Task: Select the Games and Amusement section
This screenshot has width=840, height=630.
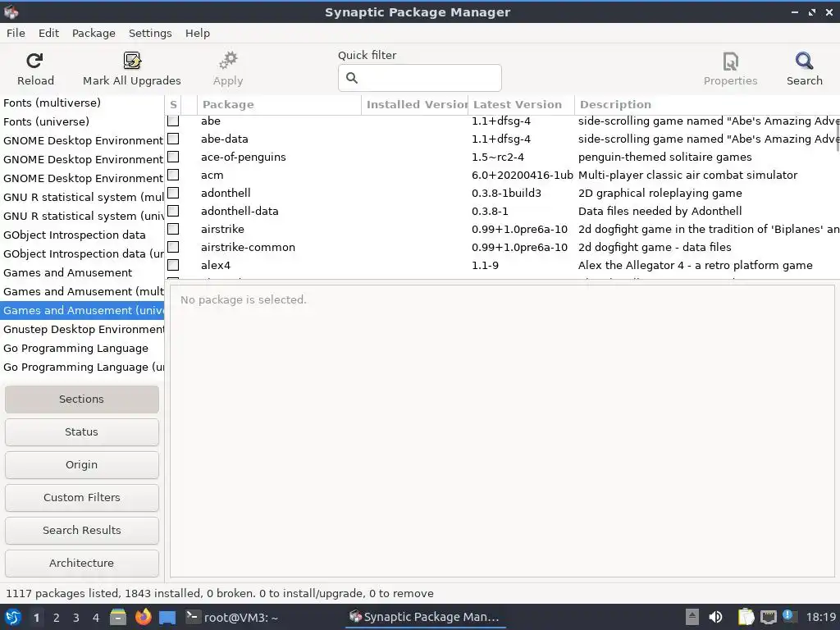Action: click(x=67, y=272)
